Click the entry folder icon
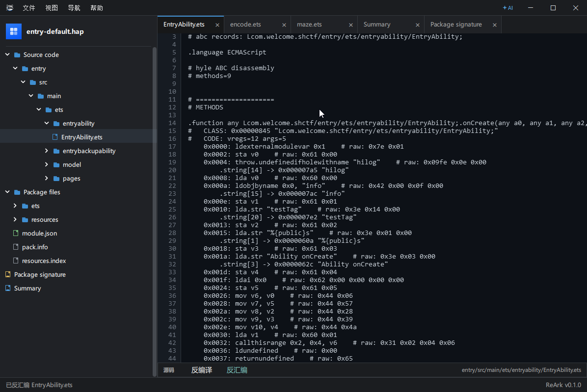The width and height of the screenshot is (587, 392). [x=25, y=69]
